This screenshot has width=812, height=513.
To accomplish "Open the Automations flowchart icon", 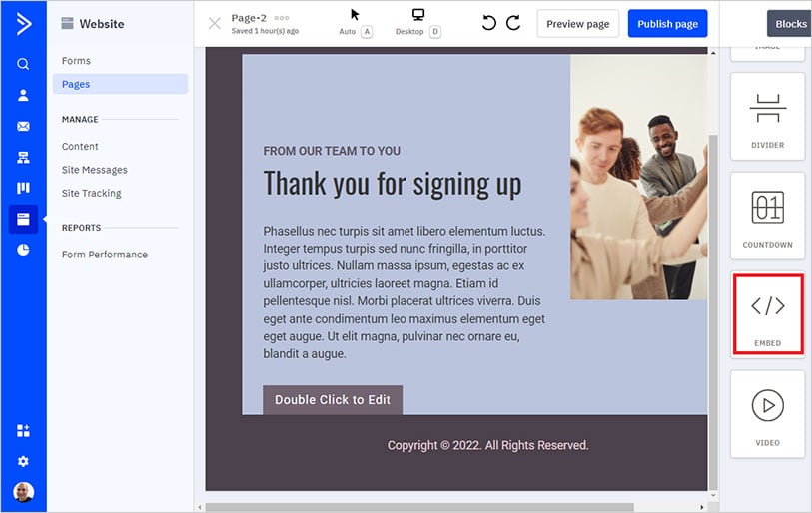I will click(23, 157).
